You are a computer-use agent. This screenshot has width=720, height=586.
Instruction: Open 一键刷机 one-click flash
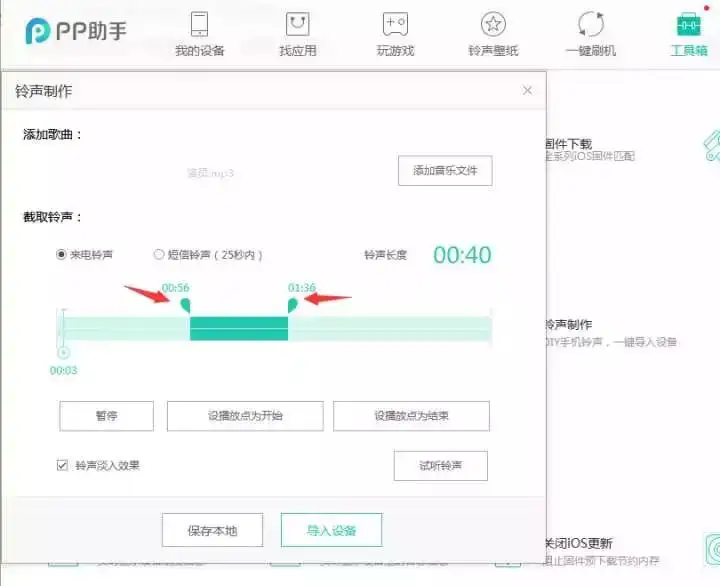(x=591, y=34)
